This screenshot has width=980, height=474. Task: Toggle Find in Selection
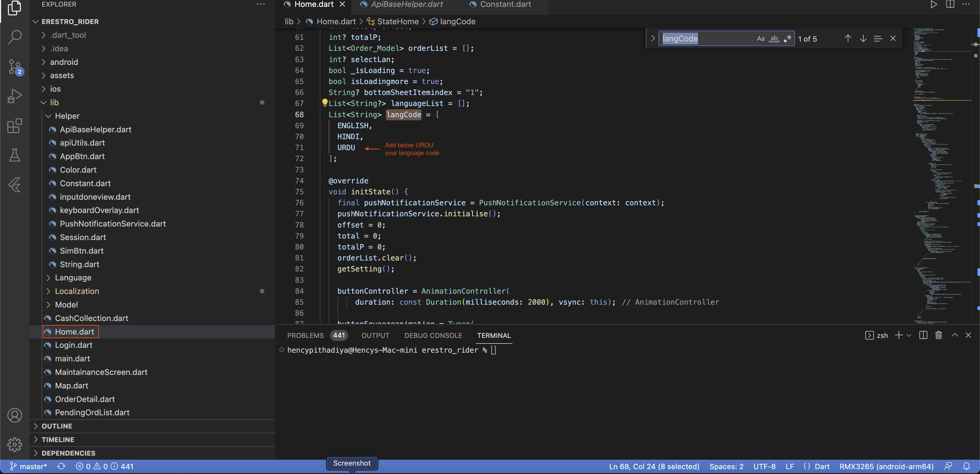(878, 39)
